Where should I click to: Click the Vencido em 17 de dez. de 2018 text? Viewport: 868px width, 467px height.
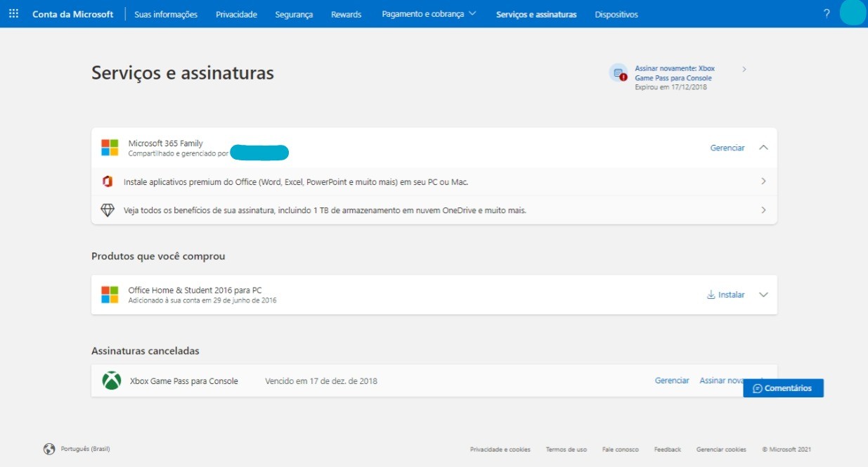(x=321, y=381)
